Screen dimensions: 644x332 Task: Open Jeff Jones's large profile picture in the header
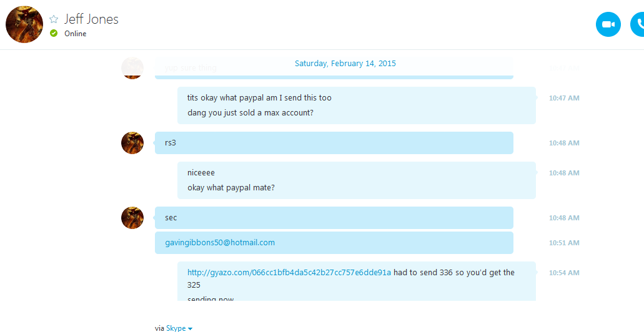pos(24,24)
